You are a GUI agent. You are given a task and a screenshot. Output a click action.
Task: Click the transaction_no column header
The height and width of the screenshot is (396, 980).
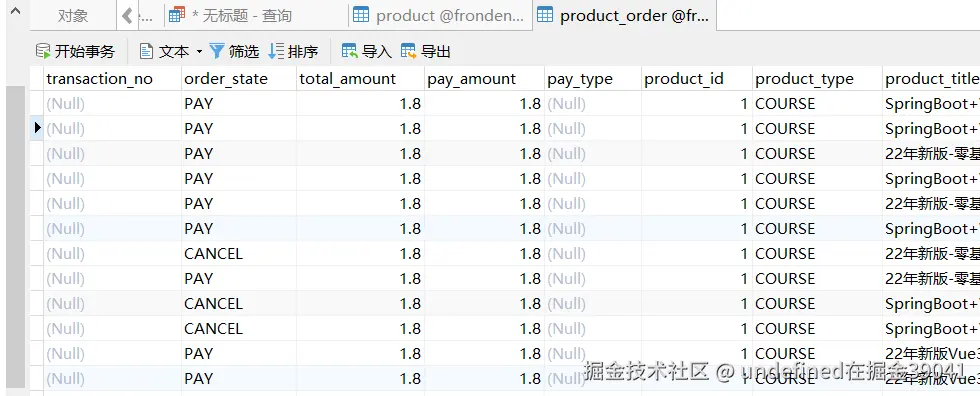pyautogui.click(x=113, y=79)
